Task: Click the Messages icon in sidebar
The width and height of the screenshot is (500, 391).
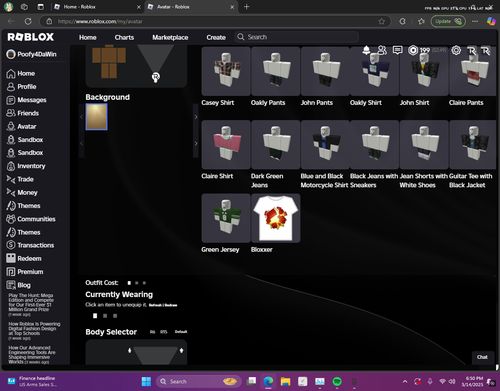Action: (x=11, y=100)
